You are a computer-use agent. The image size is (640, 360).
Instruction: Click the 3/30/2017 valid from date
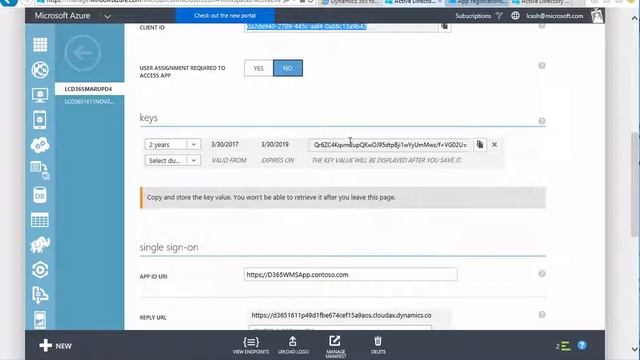coord(225,144)
